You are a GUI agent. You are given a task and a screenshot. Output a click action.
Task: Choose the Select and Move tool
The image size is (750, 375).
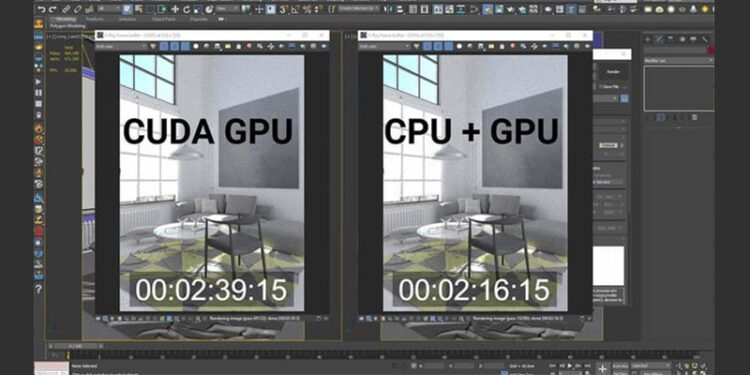click(x=175, y=9)
